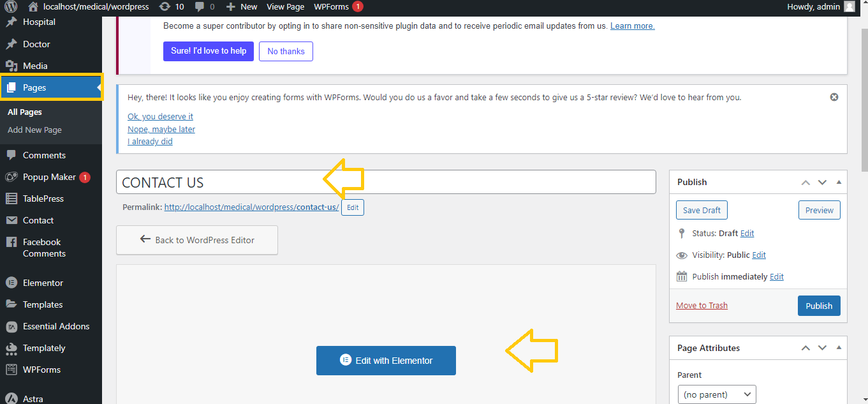Open the updates icon showing 10
The image size is (868, 404).
tap(172, 7)
